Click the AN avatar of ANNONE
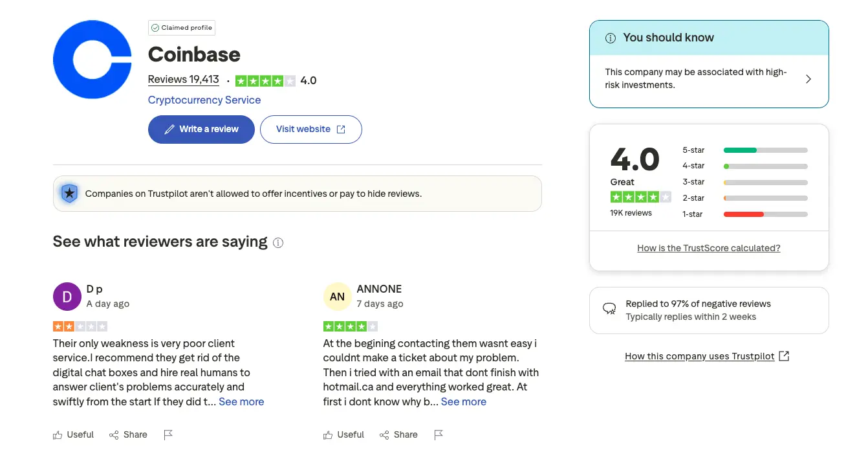The height and width of the screenshot is (461, 868). pos(338,297)
